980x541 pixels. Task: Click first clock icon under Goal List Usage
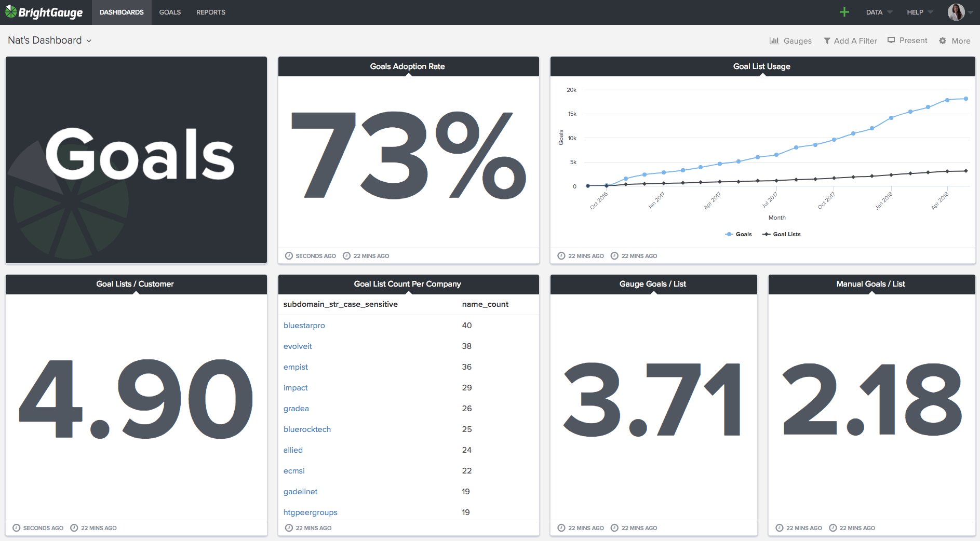(561, 255)
